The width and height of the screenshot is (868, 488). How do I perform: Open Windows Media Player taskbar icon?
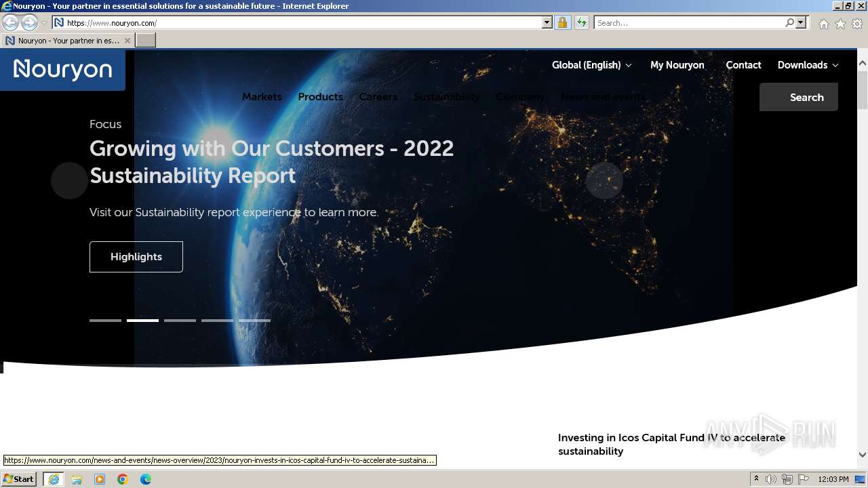point(100,479)
